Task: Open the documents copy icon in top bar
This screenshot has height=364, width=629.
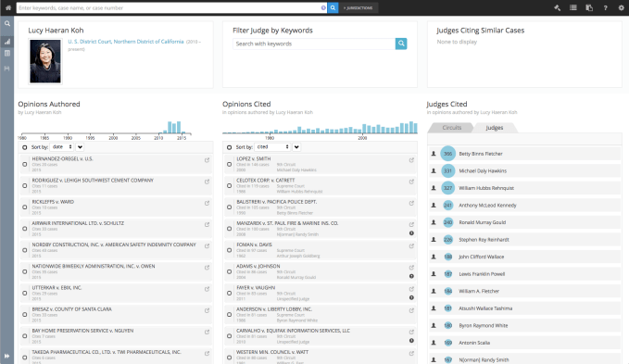Action: tap(589, 7)
